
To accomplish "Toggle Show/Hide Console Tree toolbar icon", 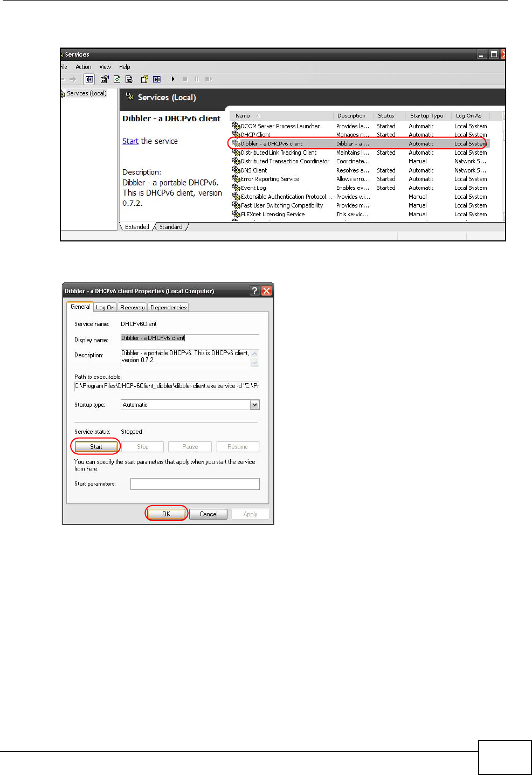I will click(x=89, y=79).
